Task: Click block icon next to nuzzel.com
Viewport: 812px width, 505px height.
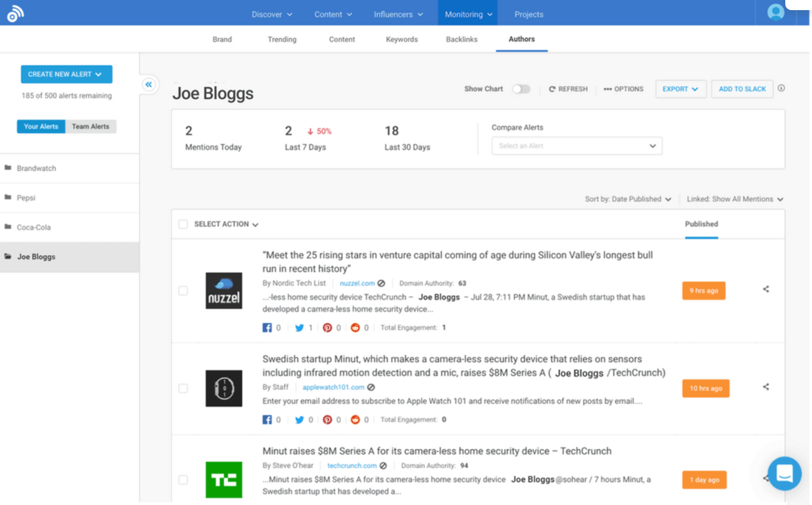Action: (382, 283)
